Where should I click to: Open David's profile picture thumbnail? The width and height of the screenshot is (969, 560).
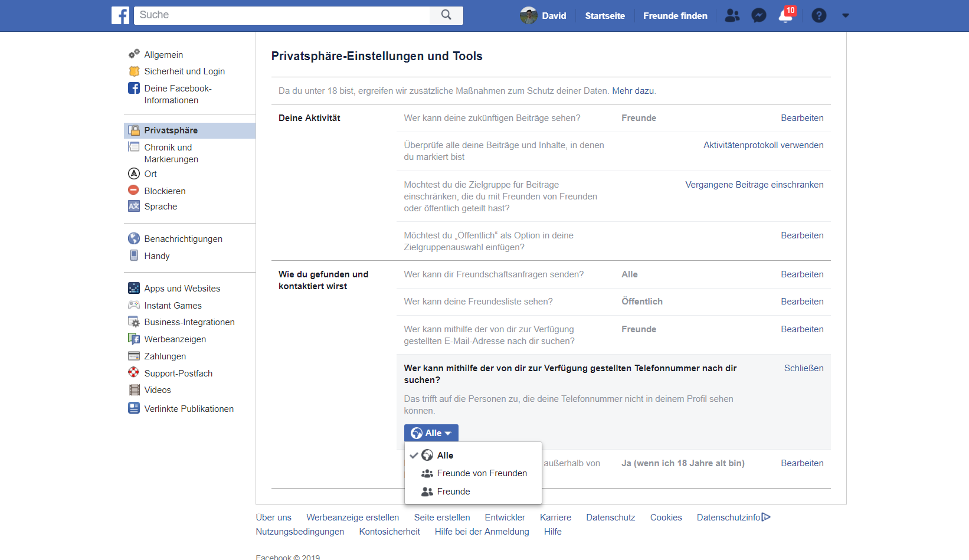(528, 15)
